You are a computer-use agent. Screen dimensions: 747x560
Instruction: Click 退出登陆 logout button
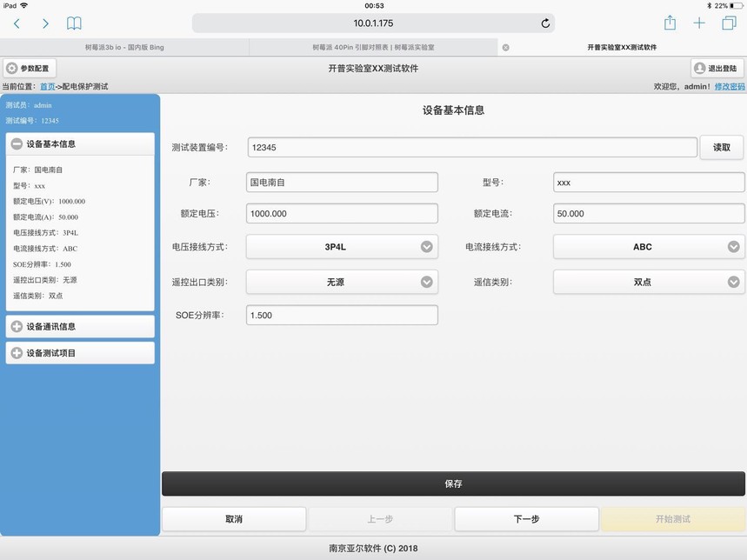pos(717,68)
